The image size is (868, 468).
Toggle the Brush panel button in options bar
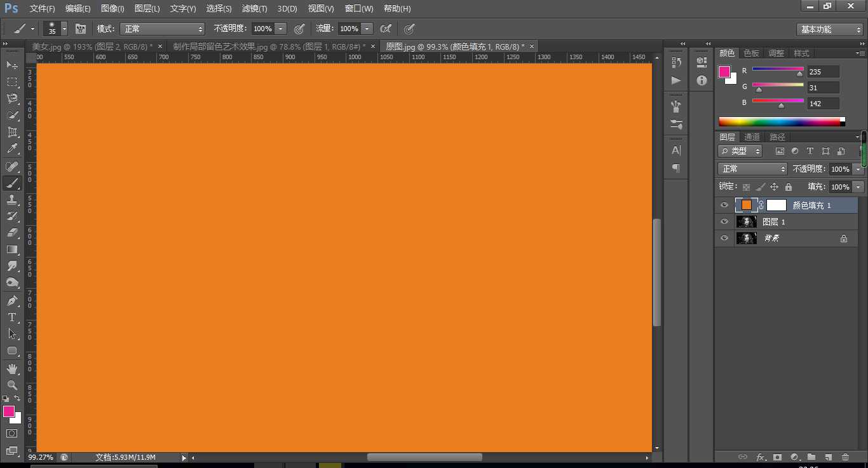[81, 29]
